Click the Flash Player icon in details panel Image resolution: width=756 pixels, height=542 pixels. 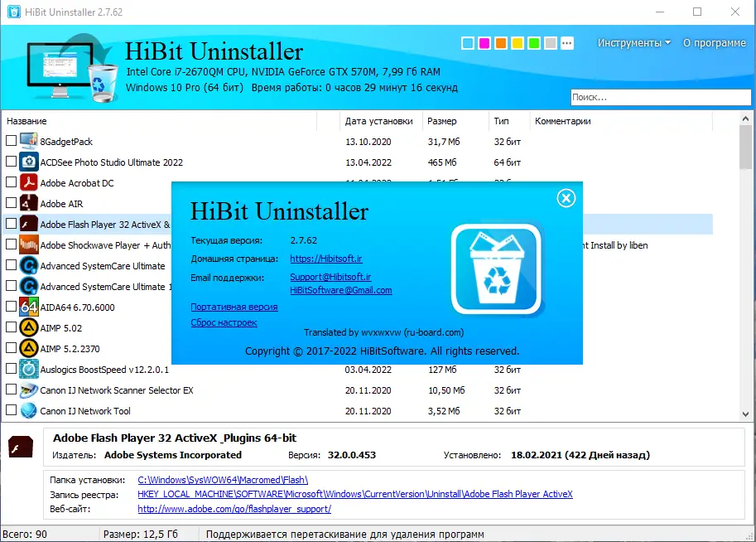[x=21, y=447]
